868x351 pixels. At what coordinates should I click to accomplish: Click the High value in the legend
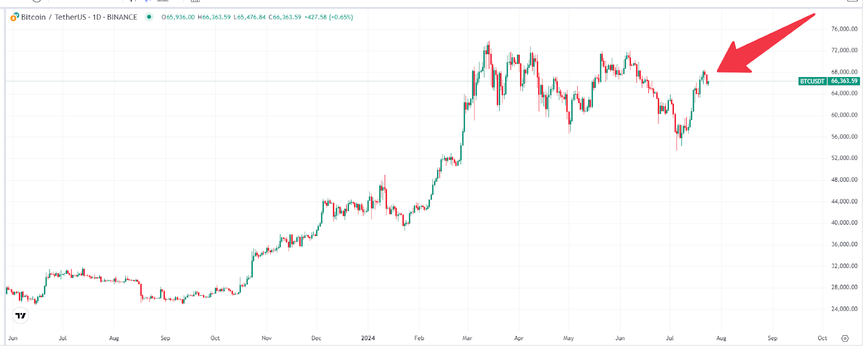point(214,17)
